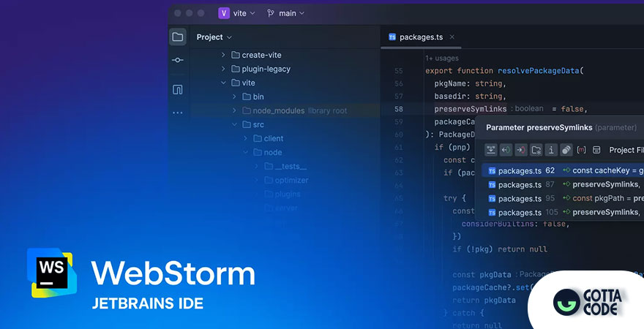Click 'pkgName: string,' code line
Image resolution: width=644 pixels, height=329 pixels.
click(x=471, y=83)
